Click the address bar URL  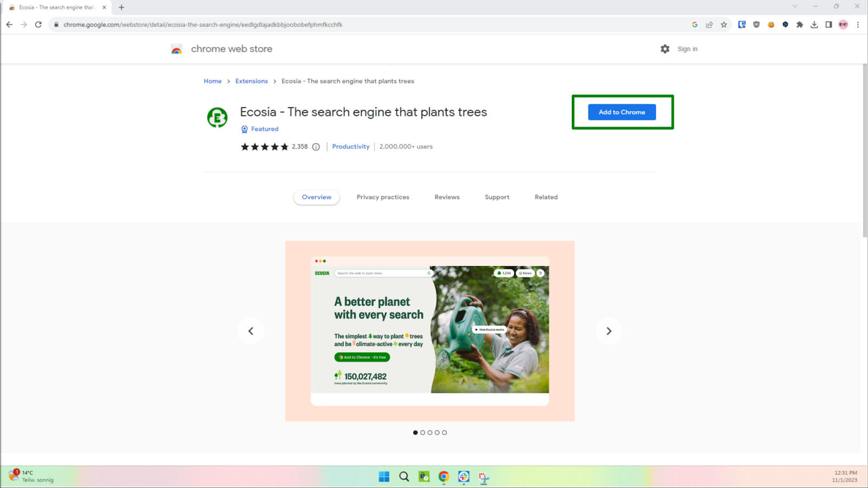click(x=203, y=24)
